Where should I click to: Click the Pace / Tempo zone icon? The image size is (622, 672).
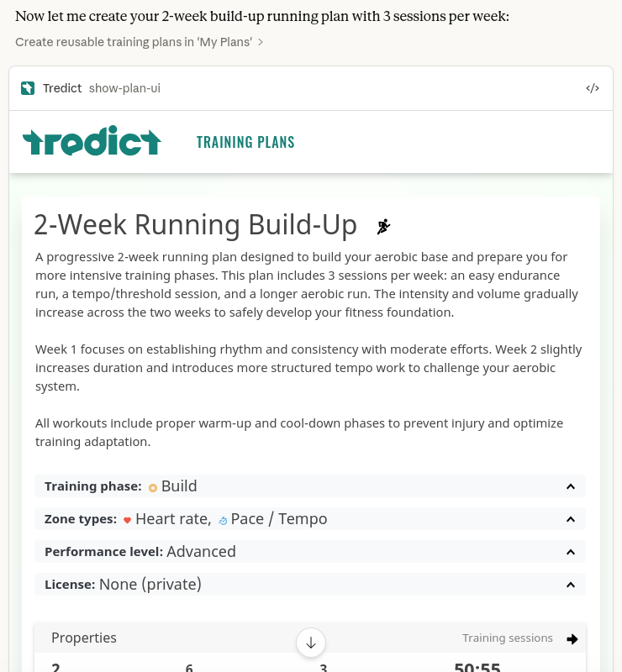point(223,521)
